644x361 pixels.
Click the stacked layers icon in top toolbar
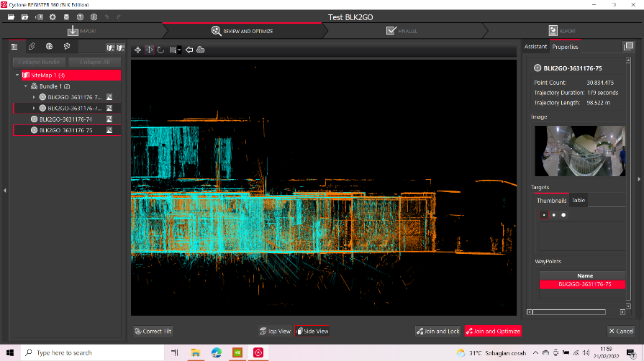click(66, 17)
